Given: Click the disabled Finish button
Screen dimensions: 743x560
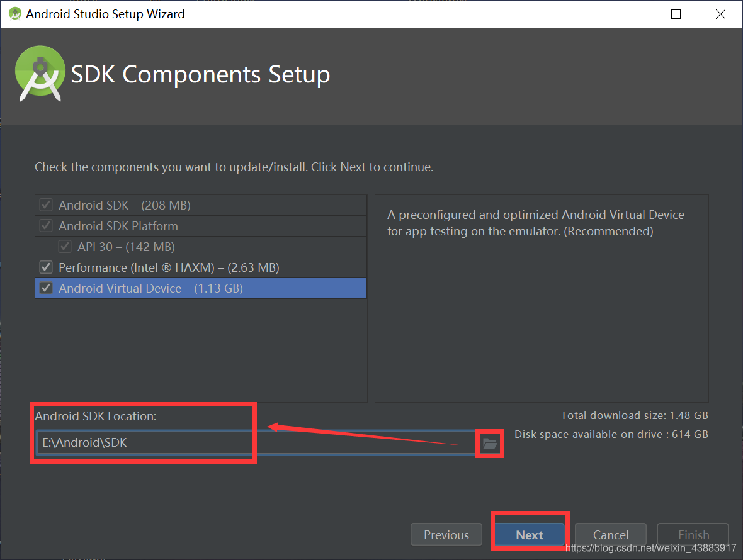Looking at the screenshot, I should point(693,534).
